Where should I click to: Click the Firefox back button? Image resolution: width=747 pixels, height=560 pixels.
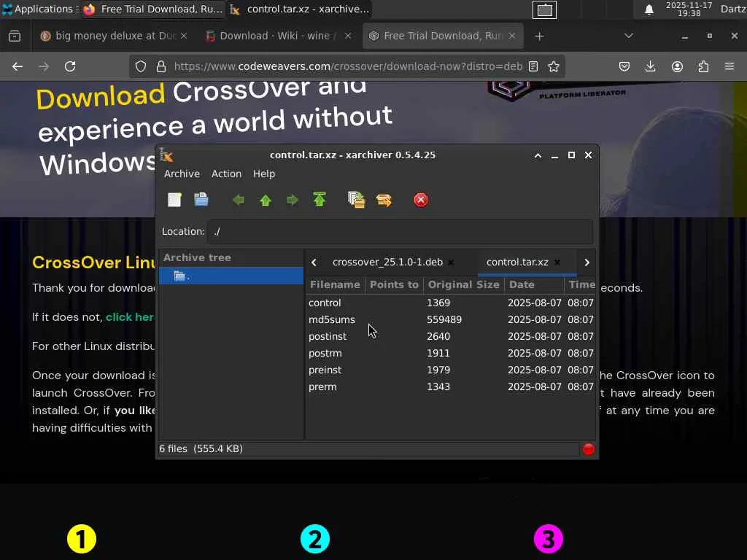[x=18, y=66]
